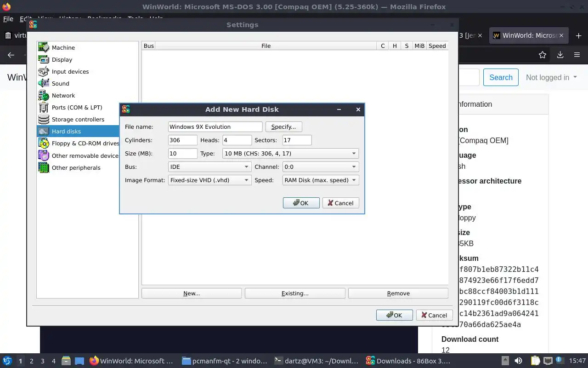Open Ports (COM & LPT) settings

(x=87, y=107)
